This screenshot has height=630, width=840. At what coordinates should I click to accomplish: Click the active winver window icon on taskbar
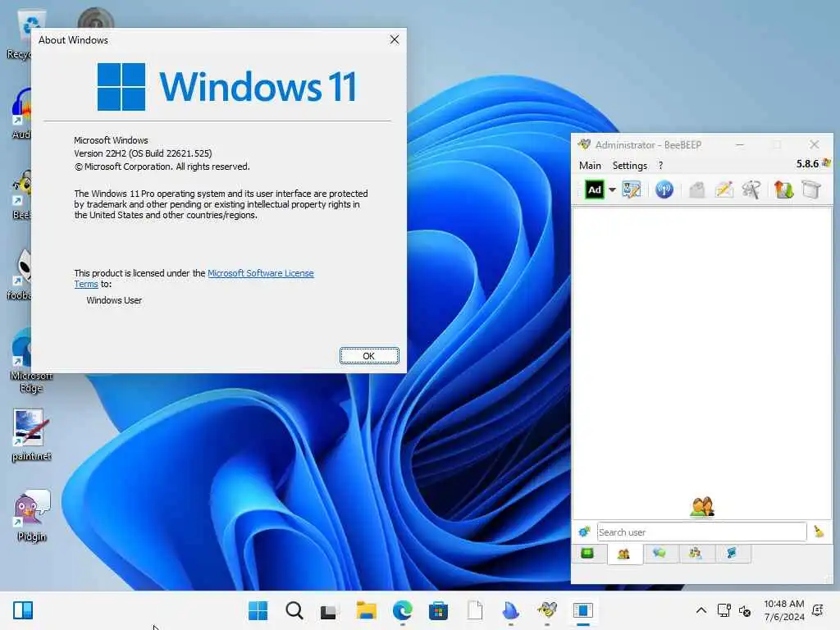[x=583, y=610]
